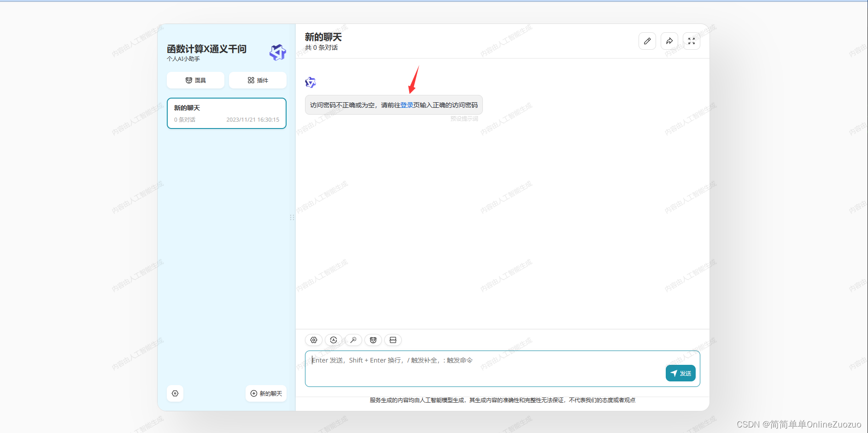The height and width of the screenshot is (433, 868).
Task: Click the AI disclaimer footer text
Action: coord(503,400)
